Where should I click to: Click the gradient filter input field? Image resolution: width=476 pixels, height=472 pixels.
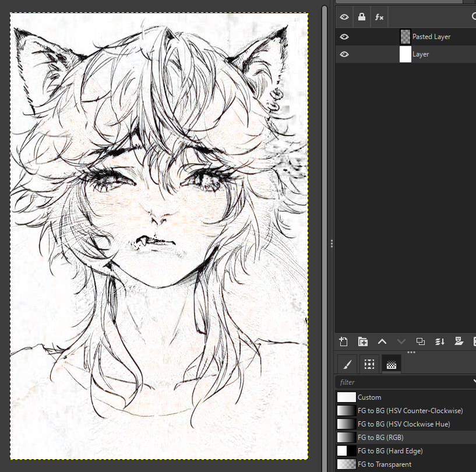click(406, 382)
